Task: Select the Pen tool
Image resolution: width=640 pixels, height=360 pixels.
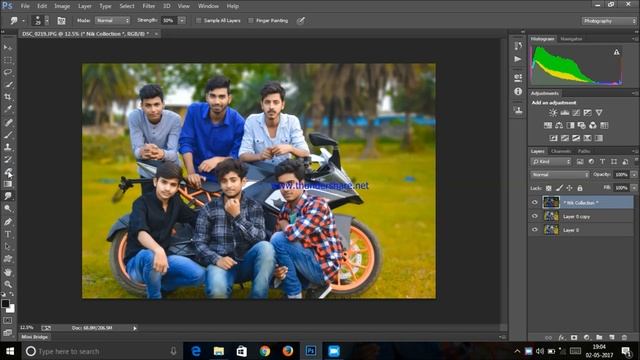Action: (8, 222)
